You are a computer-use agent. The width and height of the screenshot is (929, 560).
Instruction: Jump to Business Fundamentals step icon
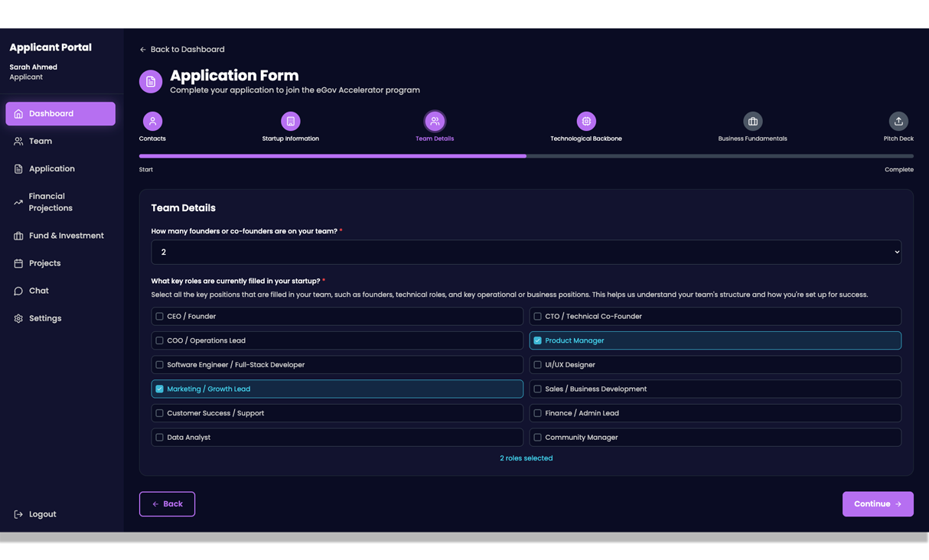(752, 122)
